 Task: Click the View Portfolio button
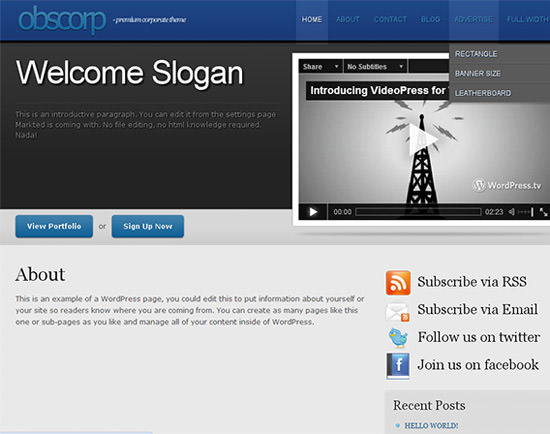tap(54, 226)
